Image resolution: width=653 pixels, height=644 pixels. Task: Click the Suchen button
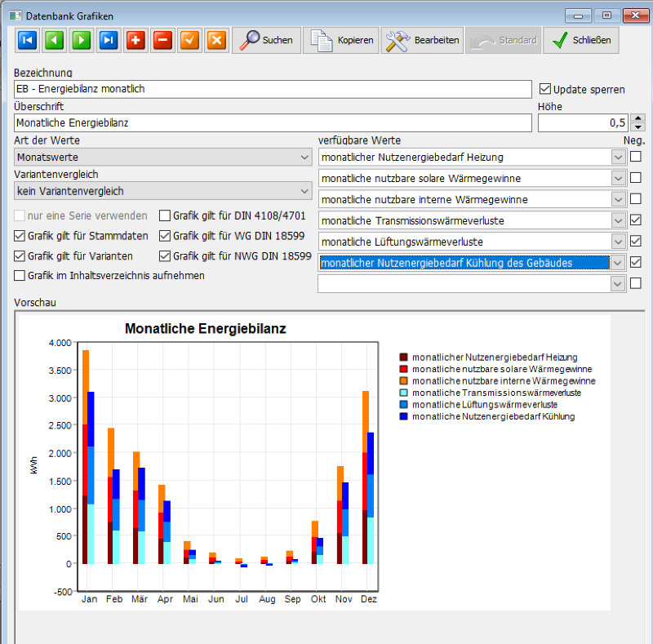click(266, 40)
